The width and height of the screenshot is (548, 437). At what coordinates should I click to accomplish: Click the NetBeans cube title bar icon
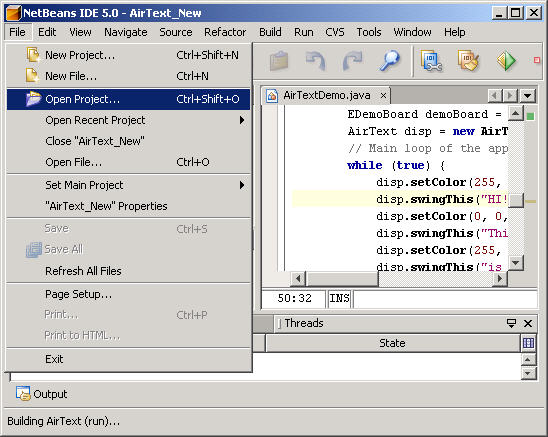point(13,13)
